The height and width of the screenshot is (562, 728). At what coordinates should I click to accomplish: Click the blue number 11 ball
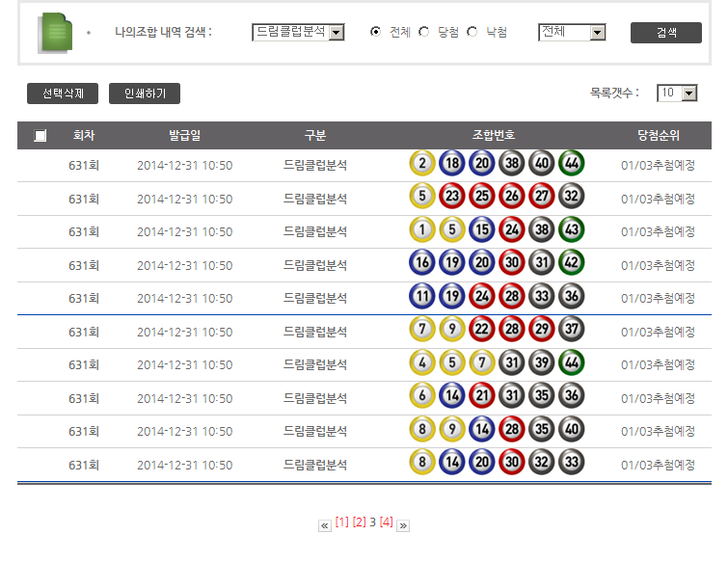[x=421, y=297]
